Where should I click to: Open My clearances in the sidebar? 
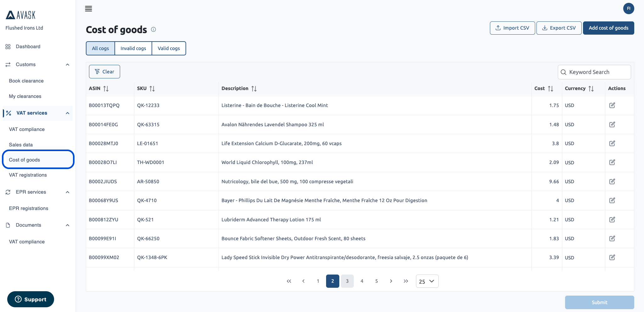(x=25, y=96)
